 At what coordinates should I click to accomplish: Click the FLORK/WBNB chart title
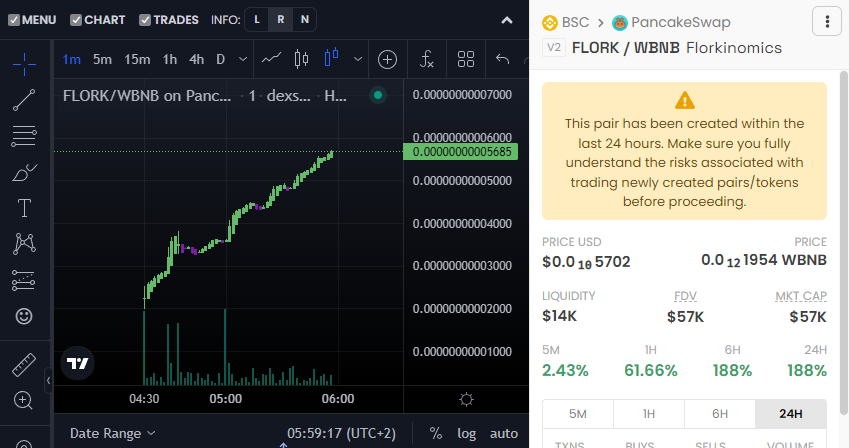[x=147, y=96]
